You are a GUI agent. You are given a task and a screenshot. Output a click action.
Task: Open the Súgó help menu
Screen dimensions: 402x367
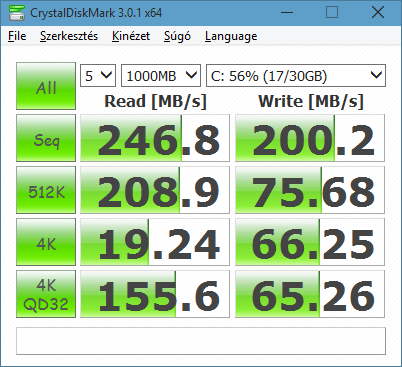coord(177,36)
